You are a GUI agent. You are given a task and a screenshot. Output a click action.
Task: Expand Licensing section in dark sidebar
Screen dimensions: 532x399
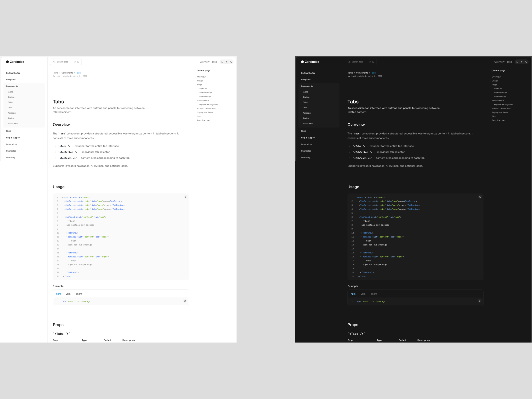tap(305, 158)
